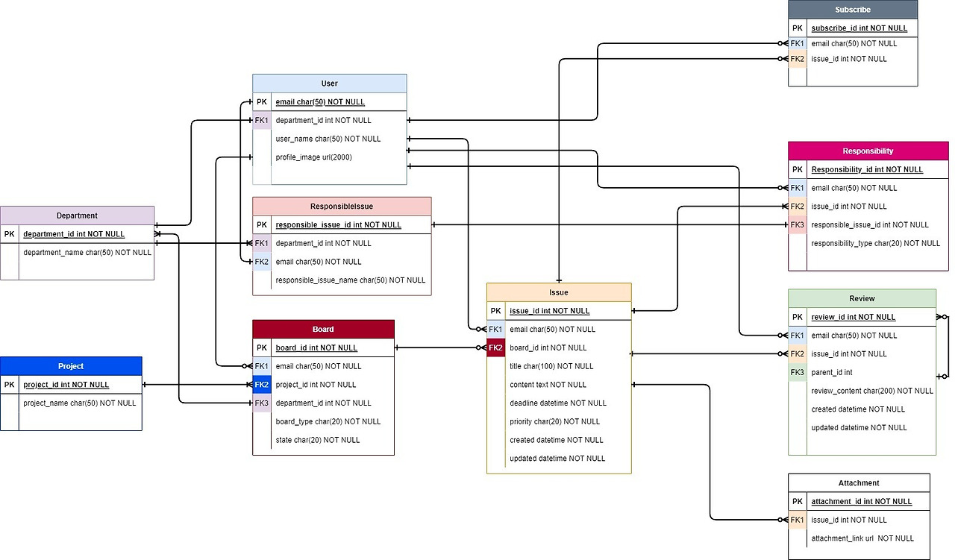
Task: Click project_id primary key in Project table
Action: 71,385
